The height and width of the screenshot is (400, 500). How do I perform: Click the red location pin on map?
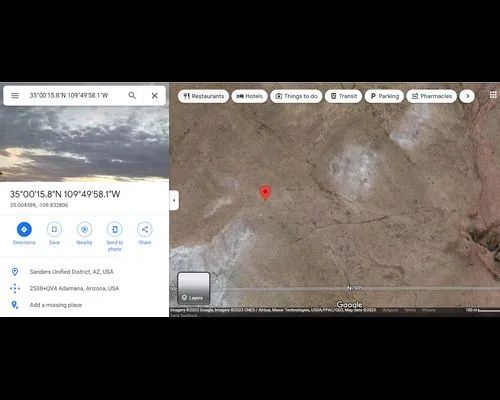265,192
